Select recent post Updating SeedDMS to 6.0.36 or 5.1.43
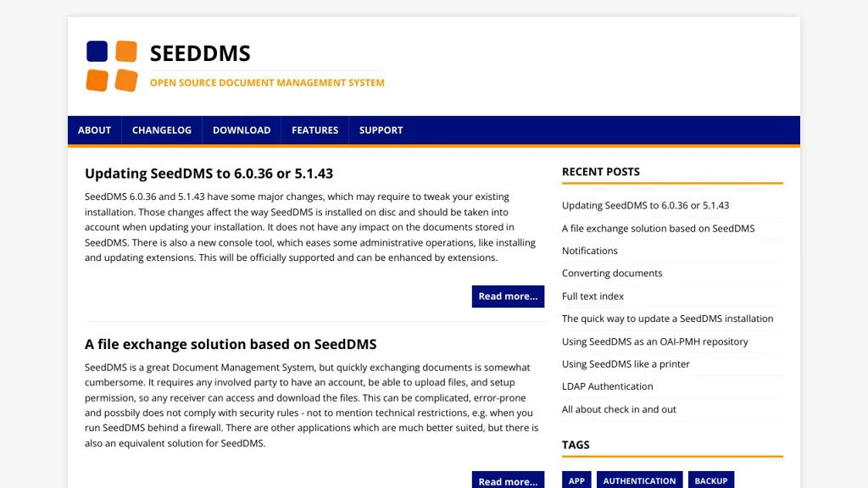The height and width of the screenshot is (488, 868). (x=645, y=205)
